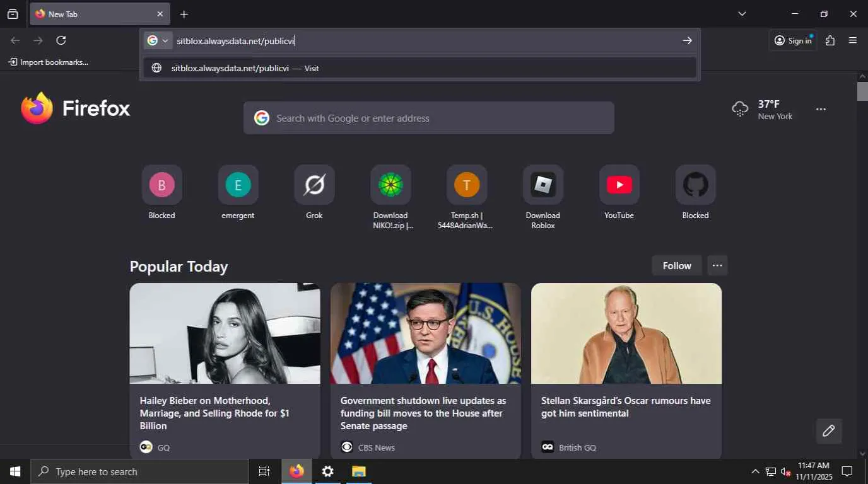
Task: Open weather widget options menu
Action: (821, 109)
